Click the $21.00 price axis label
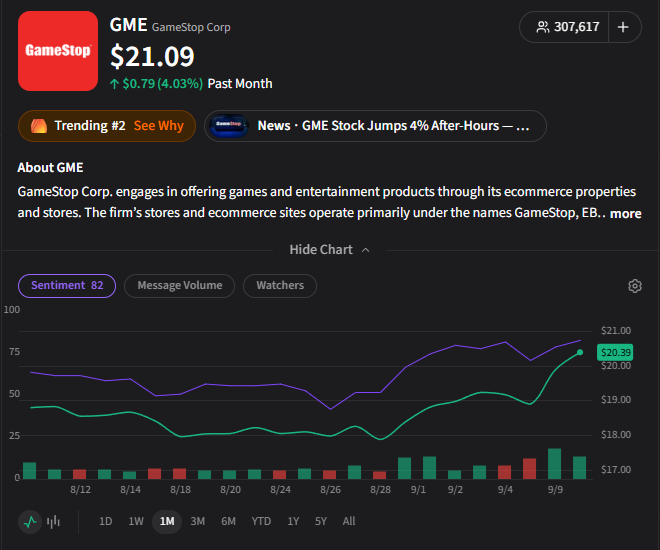Viewport: 660px width, 550px height. (x=616, y=331)
